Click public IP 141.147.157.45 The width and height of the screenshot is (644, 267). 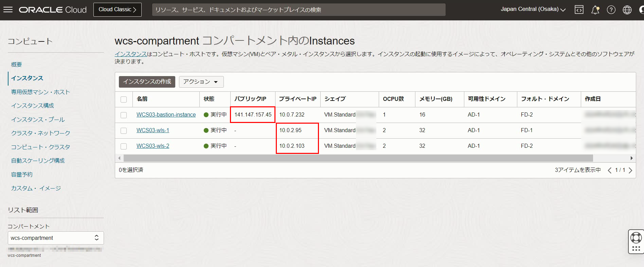coord(253,115)
